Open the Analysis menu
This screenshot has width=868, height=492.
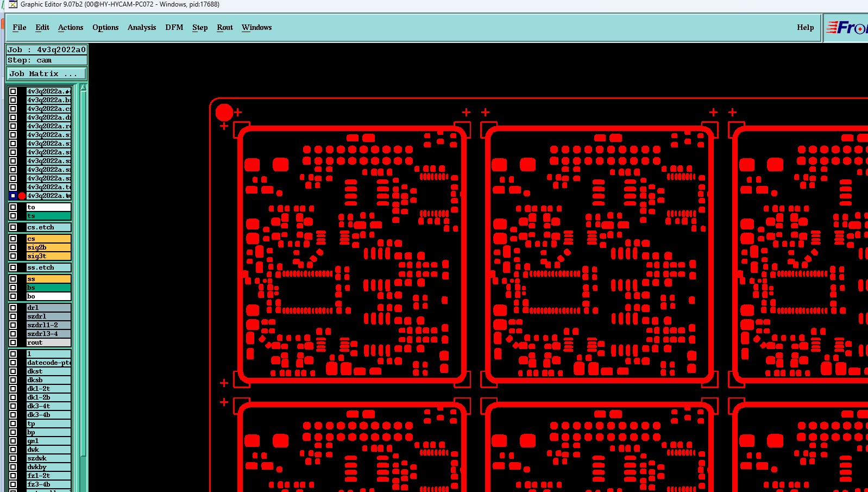[x=142, y=28]
